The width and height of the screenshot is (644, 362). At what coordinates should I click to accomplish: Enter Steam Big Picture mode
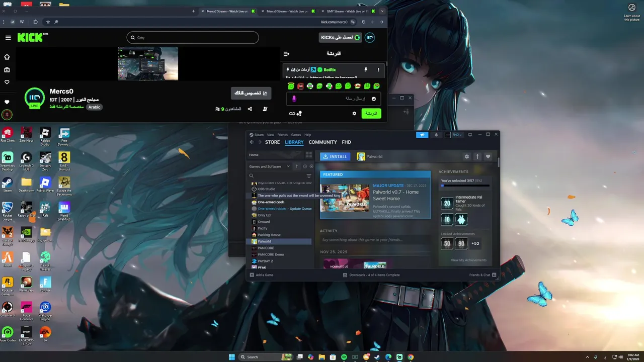tap(470, 135)
